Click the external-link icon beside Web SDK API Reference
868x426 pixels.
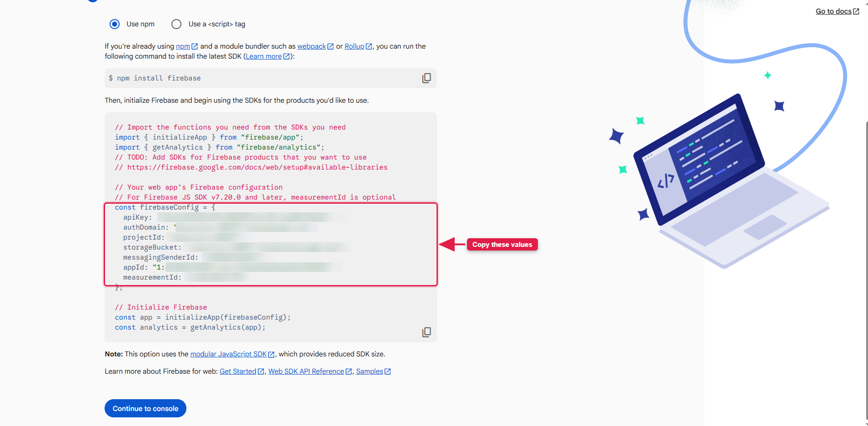coord(349,371)
